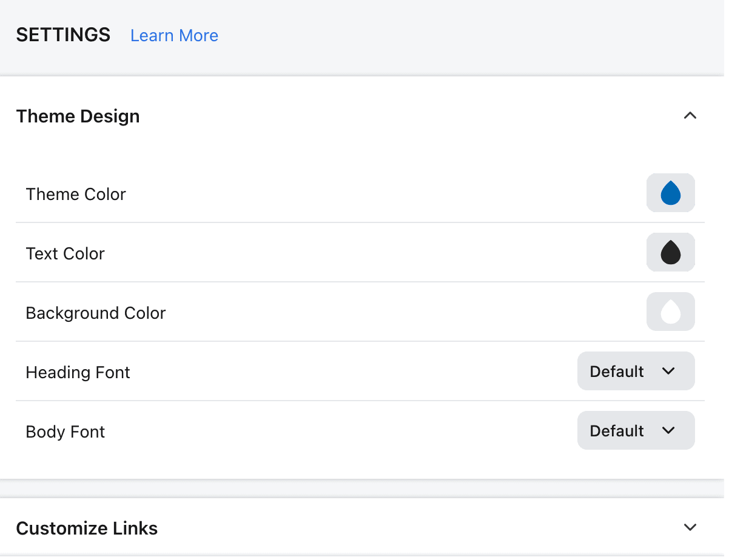Open the Body Font Default dropdown

[x=635, y=430]
